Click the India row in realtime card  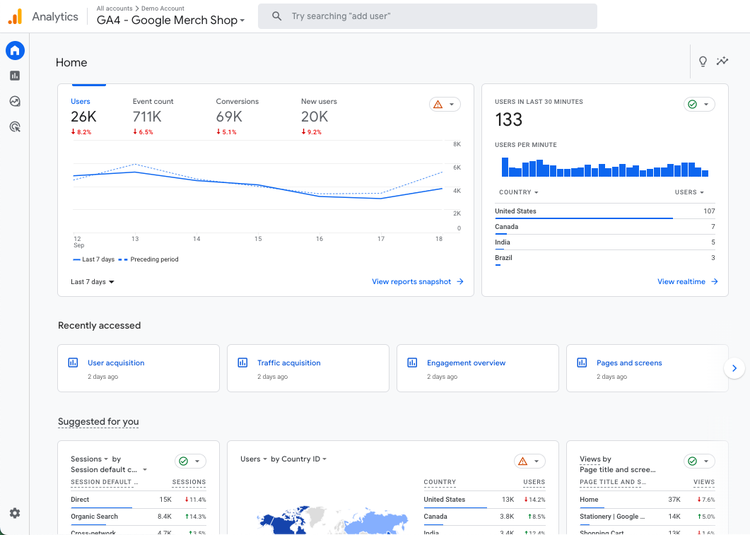tap(605, 242)
